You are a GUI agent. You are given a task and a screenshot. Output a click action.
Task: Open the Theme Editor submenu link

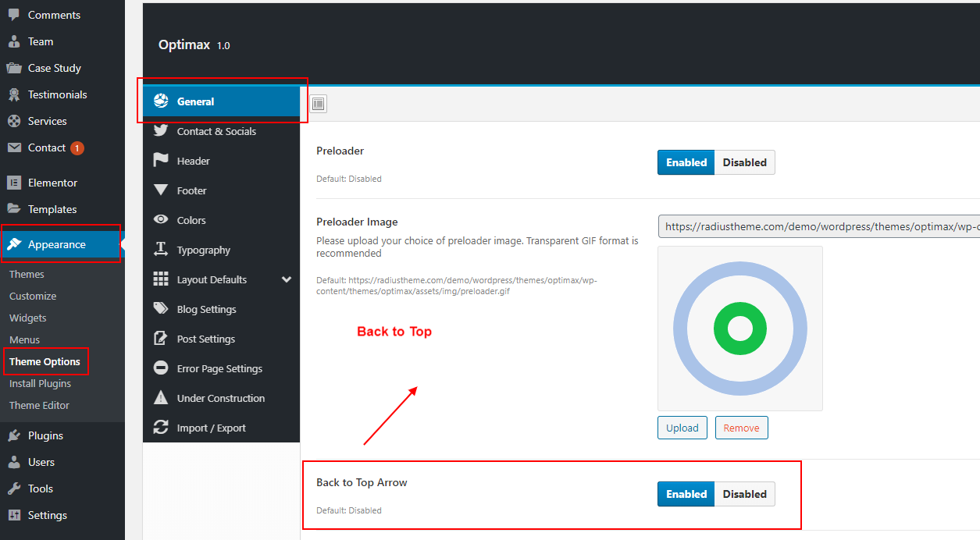click(39, 405)
